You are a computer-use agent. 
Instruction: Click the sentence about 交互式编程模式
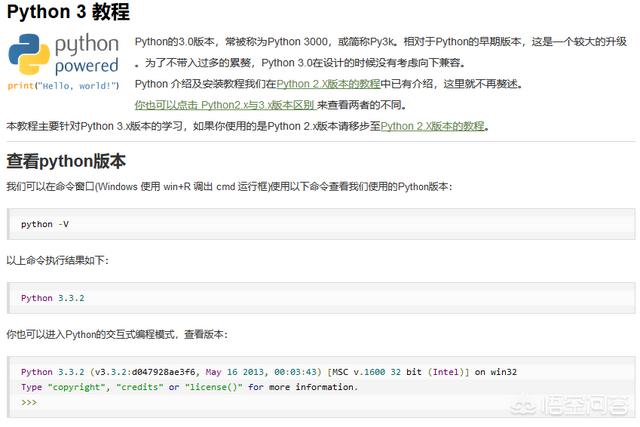116,334
